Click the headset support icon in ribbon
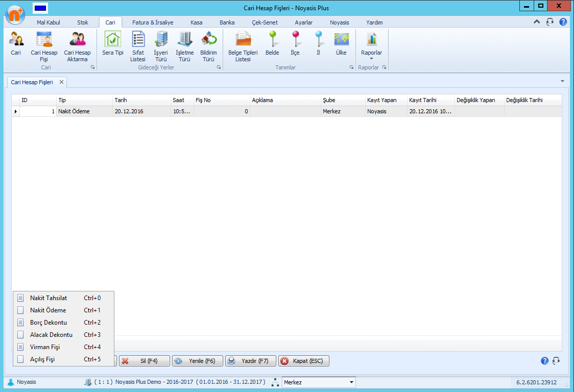 [550, 22]
